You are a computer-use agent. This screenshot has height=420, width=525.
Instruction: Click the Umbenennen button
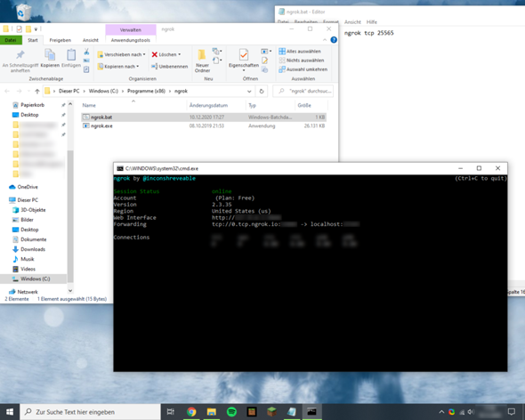[x=169, y=67]
